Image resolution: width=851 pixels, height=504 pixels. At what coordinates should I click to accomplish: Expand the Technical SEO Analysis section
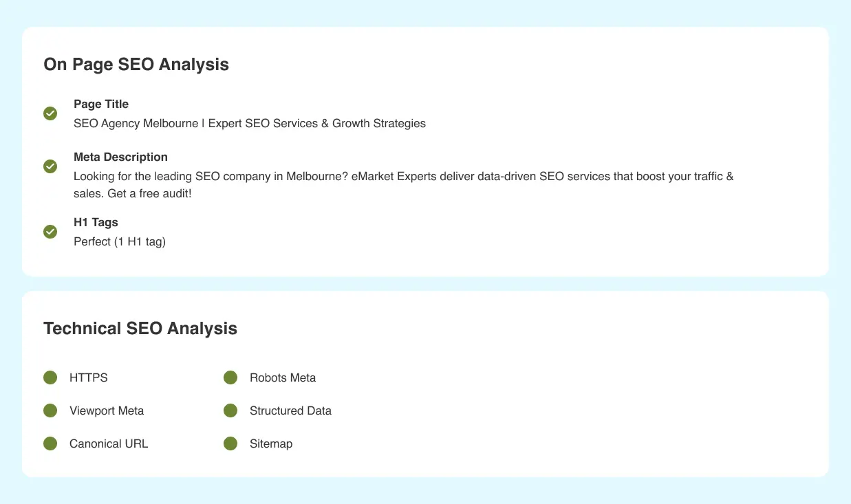point(140,328)
